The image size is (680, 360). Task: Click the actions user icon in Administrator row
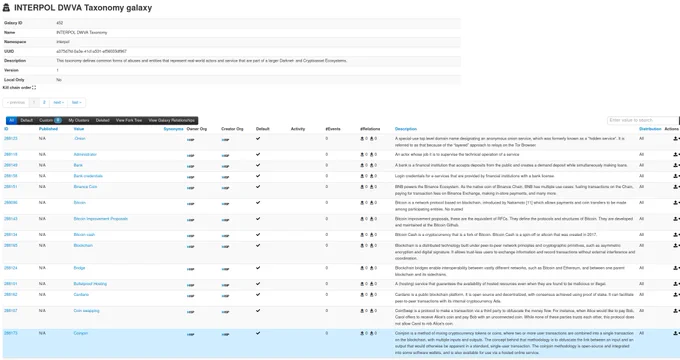[x=675, y=154]
